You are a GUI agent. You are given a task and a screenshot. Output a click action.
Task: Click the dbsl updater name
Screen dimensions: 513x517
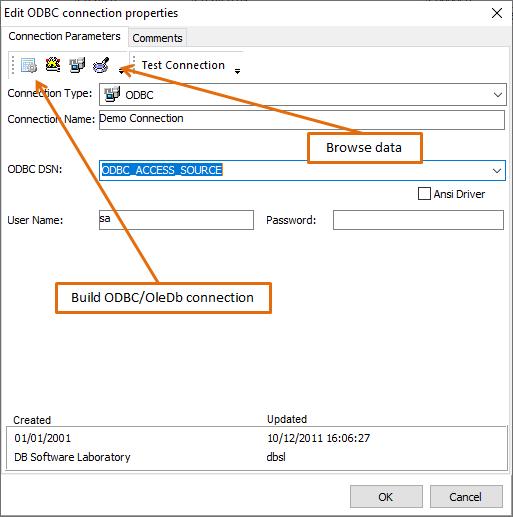pyautogui.click(x=276, y=457)
